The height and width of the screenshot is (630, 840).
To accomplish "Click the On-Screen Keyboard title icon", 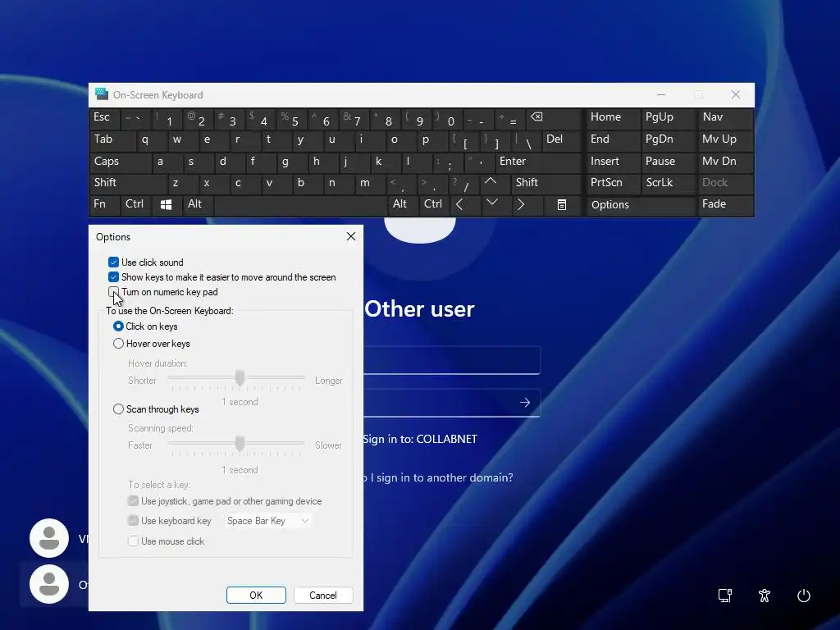I will click(102, 94).
